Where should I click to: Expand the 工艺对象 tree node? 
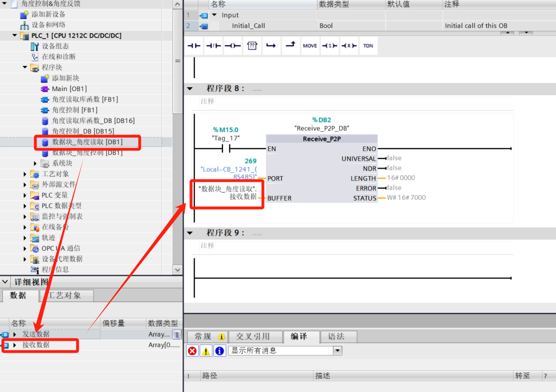click(x=25, y=174)
